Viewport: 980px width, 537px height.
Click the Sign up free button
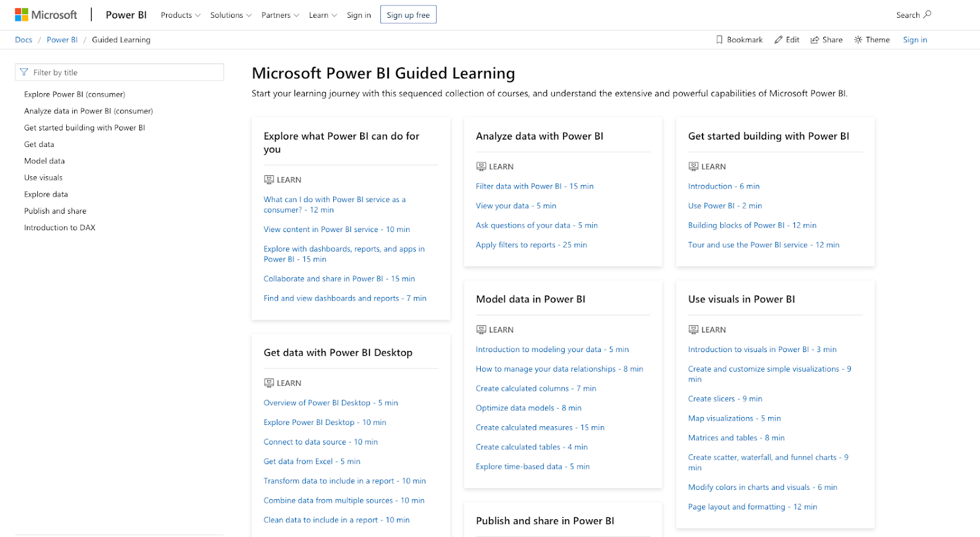tap(409, 15)
